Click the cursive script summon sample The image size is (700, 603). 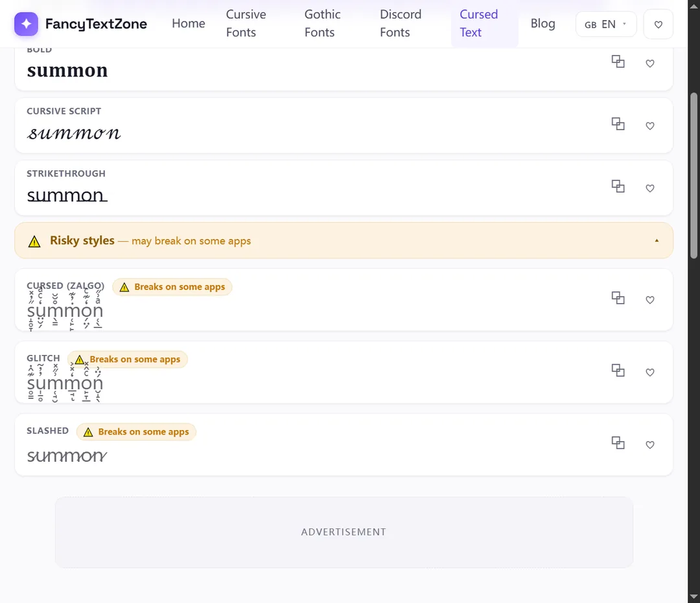point(74,133)
